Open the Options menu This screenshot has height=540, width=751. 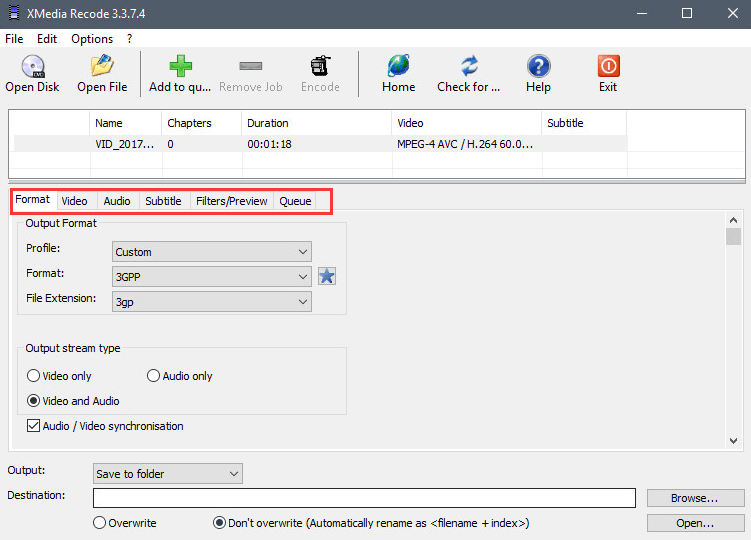[92, 39]
